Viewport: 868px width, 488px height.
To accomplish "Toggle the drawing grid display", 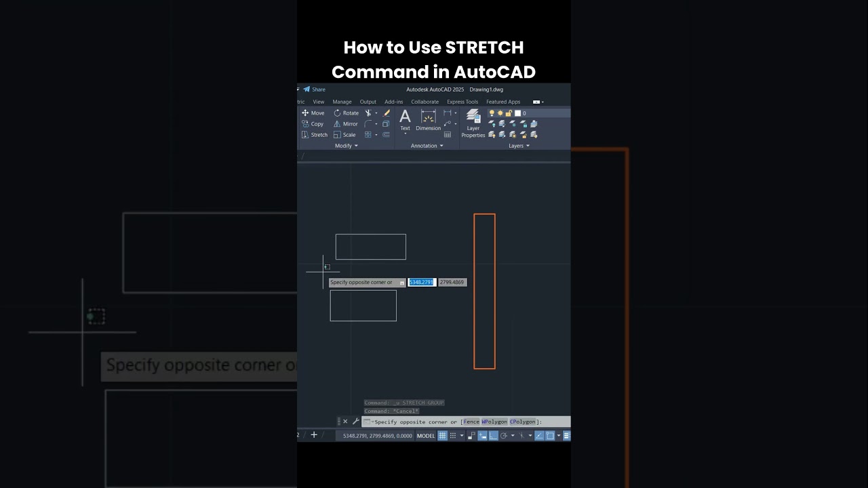I will tap(442, 436).
